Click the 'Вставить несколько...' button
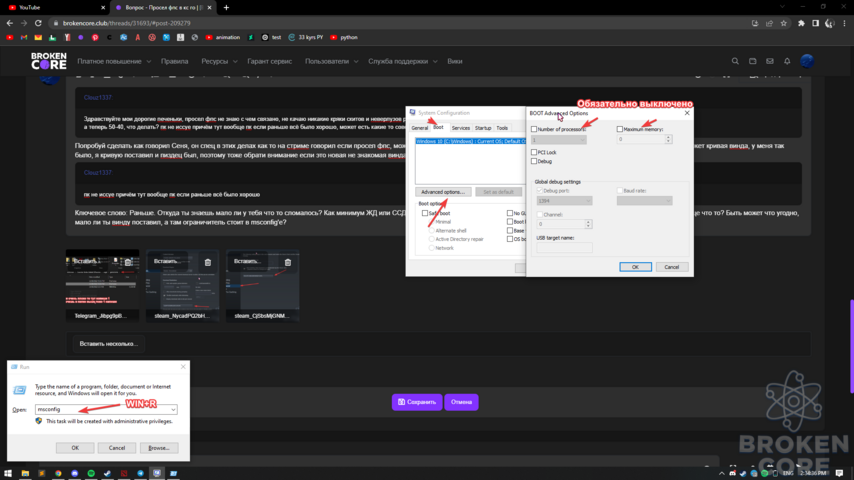 coord(108,344)
